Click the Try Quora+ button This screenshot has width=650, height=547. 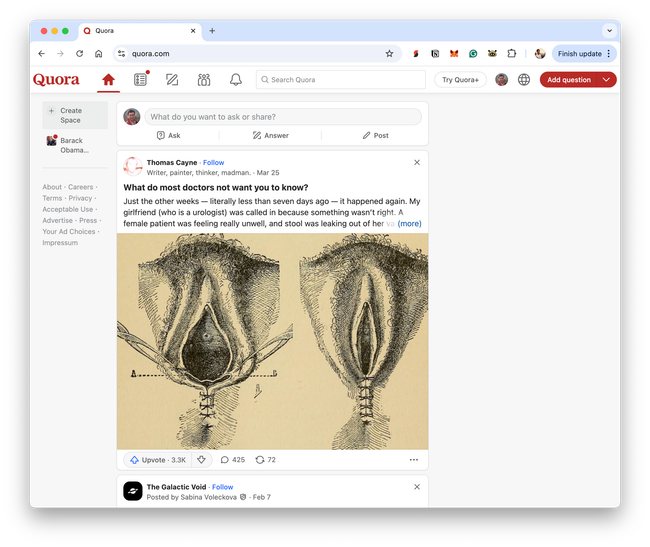tap(460, 80)
